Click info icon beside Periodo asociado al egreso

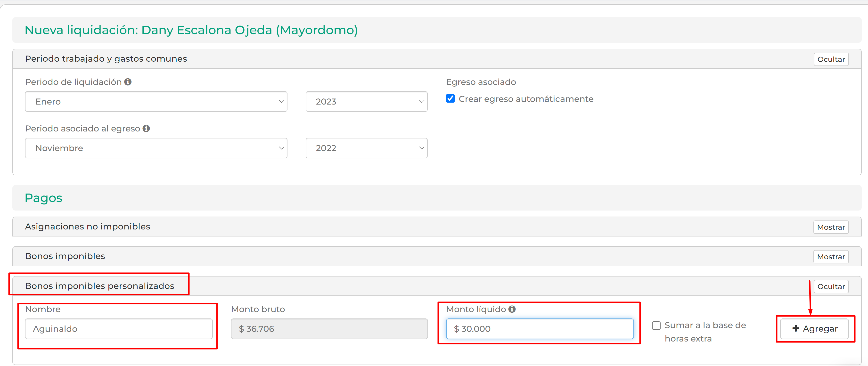(146, 128)
